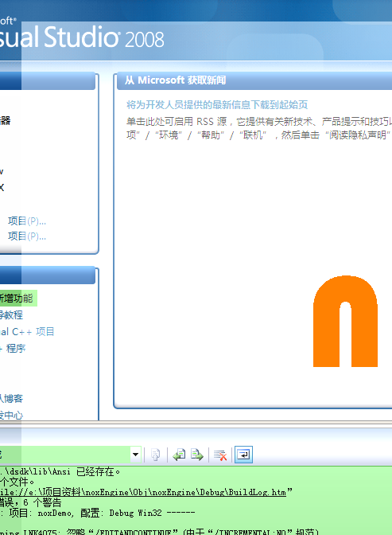Image resolution: width=392 pixels, height=535 pixels.
Task: Click the C++ 项目 link
Action: tap(27, 332)
